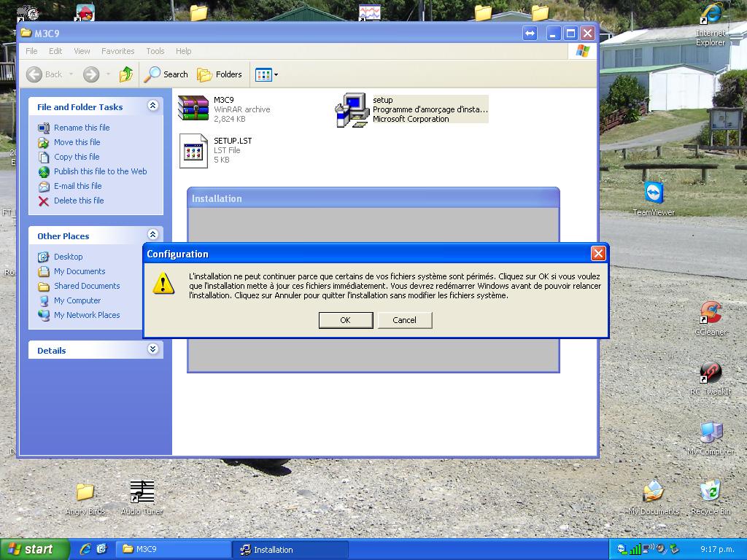This screenshot has width=747, height=560.
Task: Click the Back toolbar button
Action: [44, 74]
